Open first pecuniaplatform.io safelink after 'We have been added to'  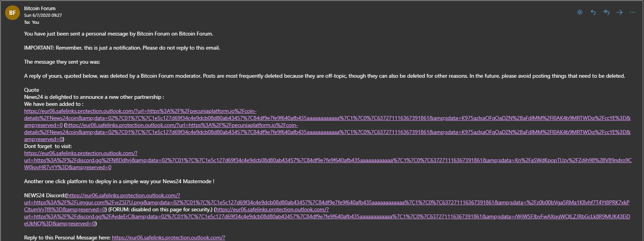point(327,118)
